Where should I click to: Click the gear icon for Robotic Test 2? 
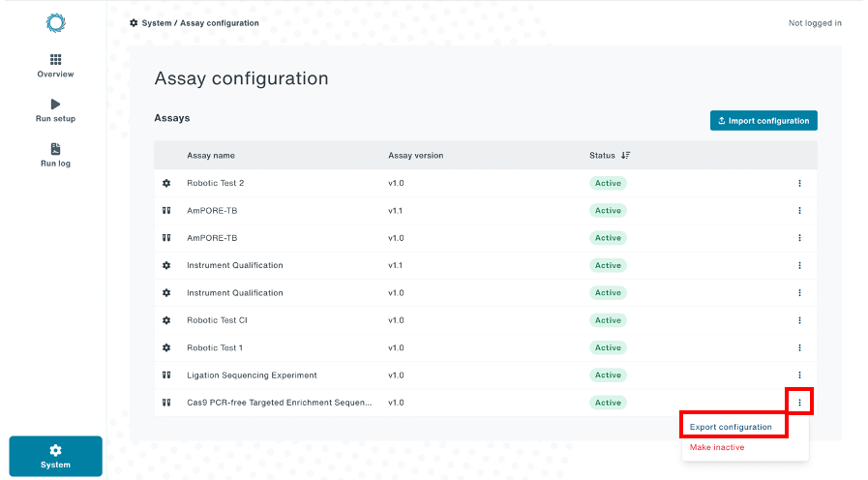coord(166,183)
